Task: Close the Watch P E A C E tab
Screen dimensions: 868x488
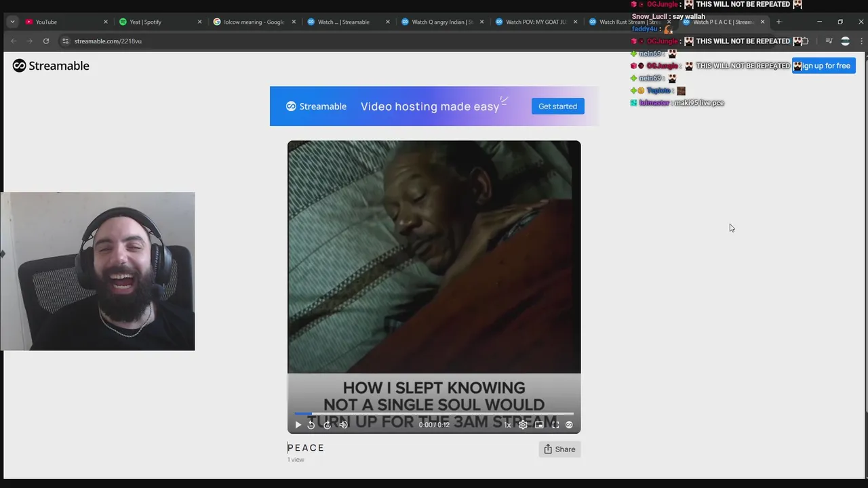Action: coord(762,22)
